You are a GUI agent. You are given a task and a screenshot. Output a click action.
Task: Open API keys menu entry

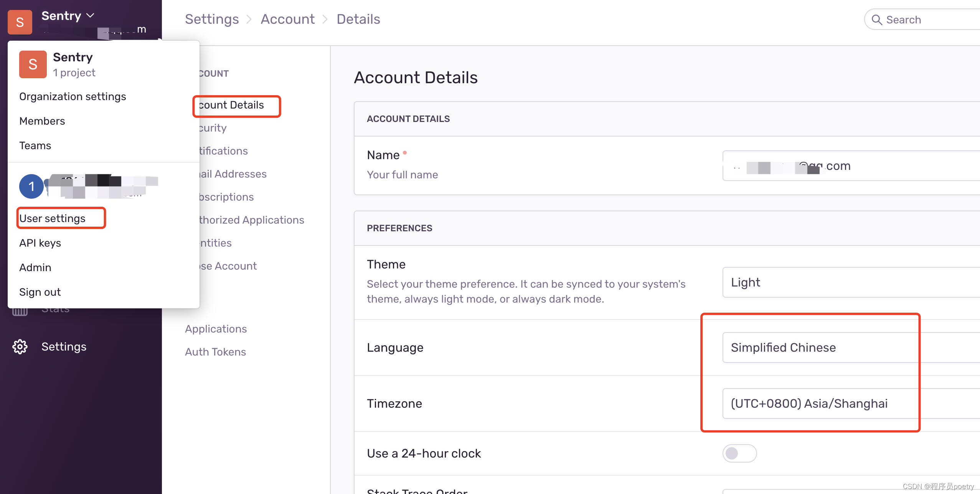(40, 243)
